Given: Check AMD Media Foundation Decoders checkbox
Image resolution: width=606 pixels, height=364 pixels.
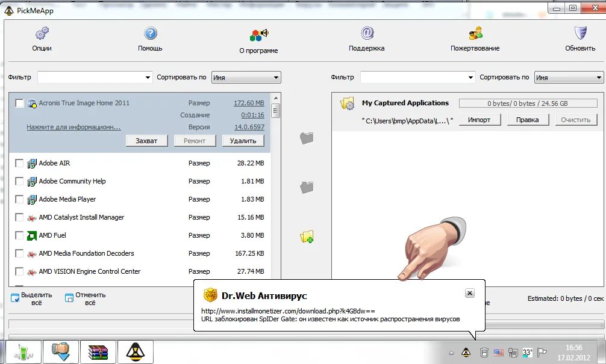Looking at the screenshot, I should pos(19,253).
